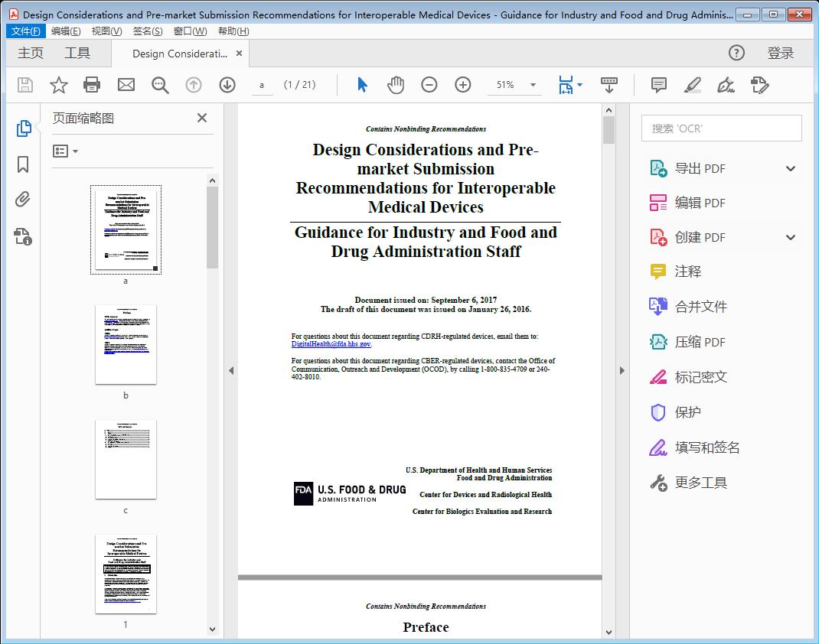
Task: Select page thumbnail b in the sidebar
Action: pyautogui.click(x=126, y=345)
